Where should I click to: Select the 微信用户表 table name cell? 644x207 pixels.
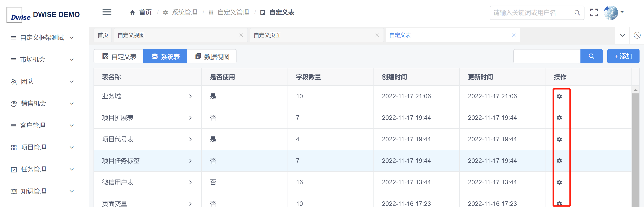pyautogui.click(x=148, y=183)
